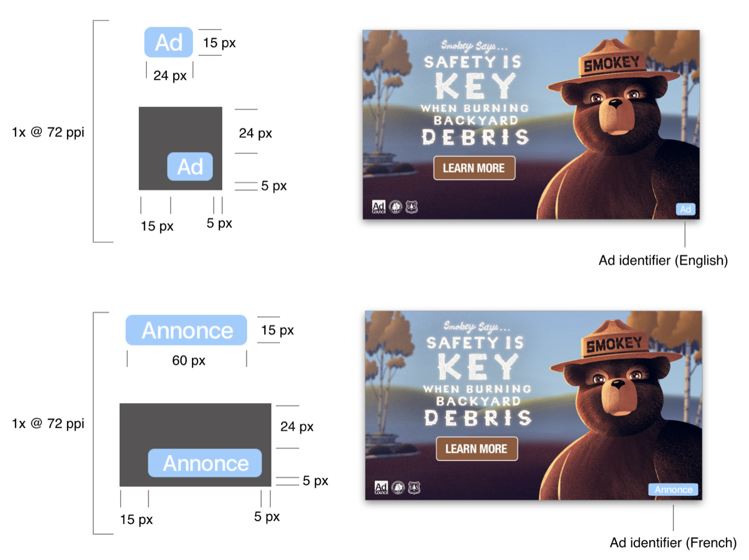Click the Forest Service shield in top banner
The width and height of the screenshot is (749, 560).
(x=412, y=207)
